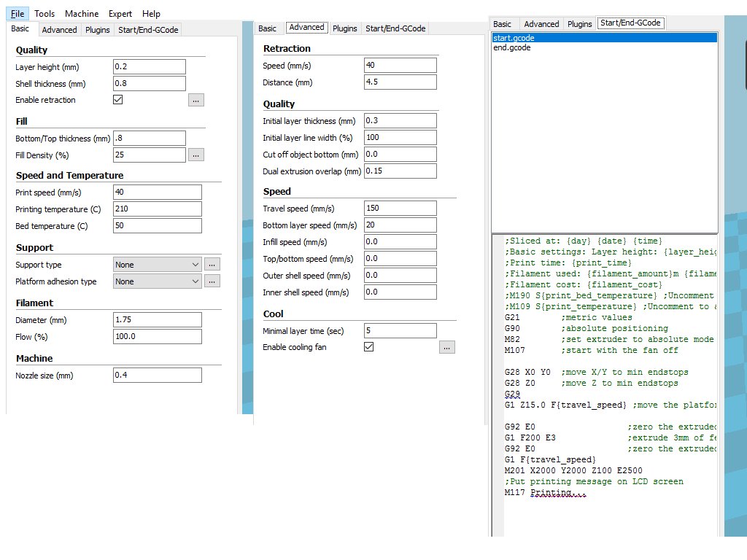Select start.gcode in the file list
This screenshot has height=560, width=747.
(514, 37)
